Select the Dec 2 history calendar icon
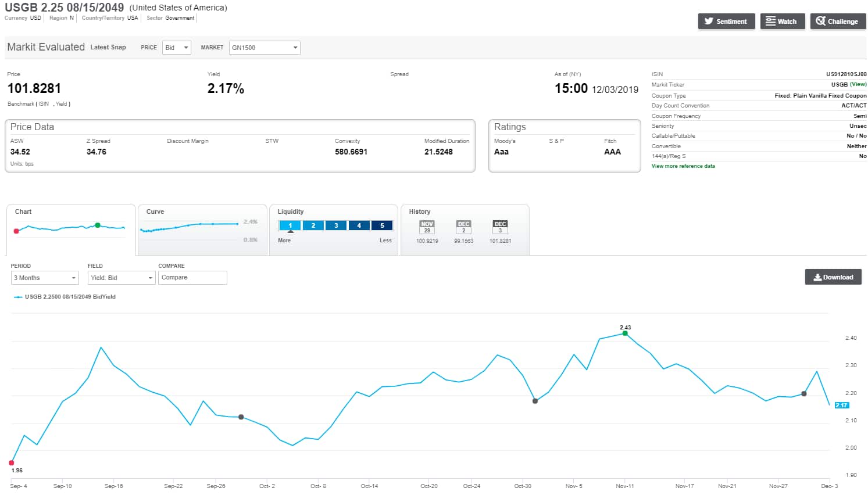 point(463,227)
